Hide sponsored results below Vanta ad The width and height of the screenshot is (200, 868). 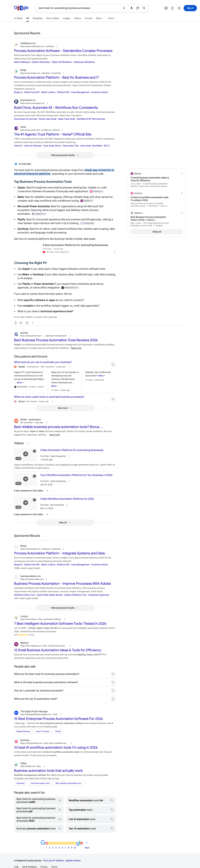[65, 155]
